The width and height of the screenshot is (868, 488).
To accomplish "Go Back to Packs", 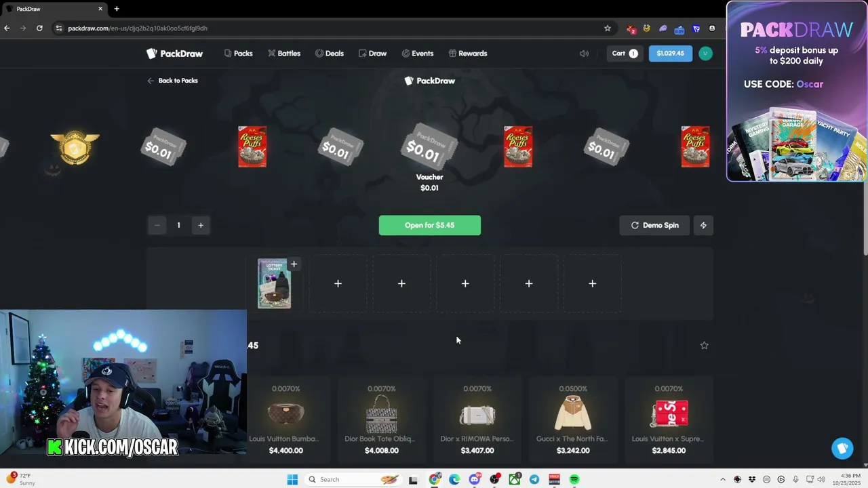I will (172, 81).
